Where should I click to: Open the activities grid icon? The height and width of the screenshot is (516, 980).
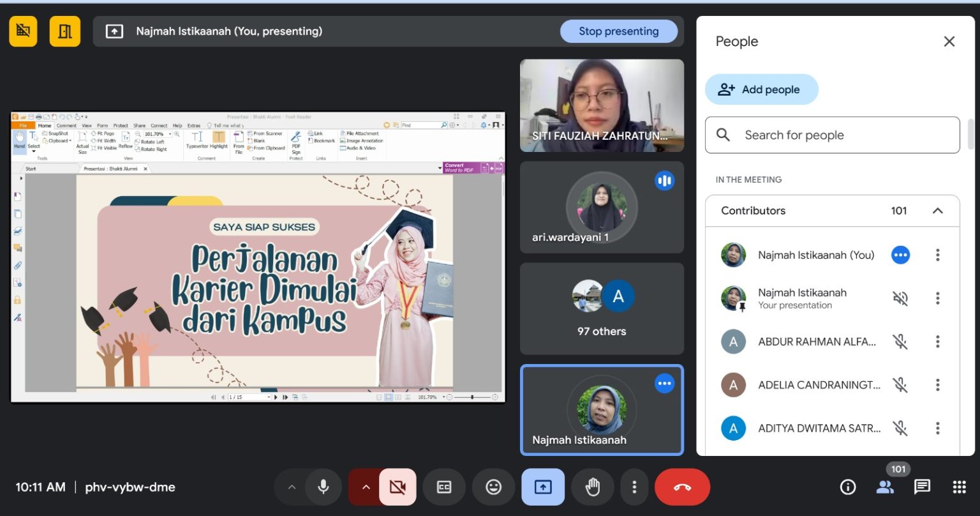tap(959, 487)
